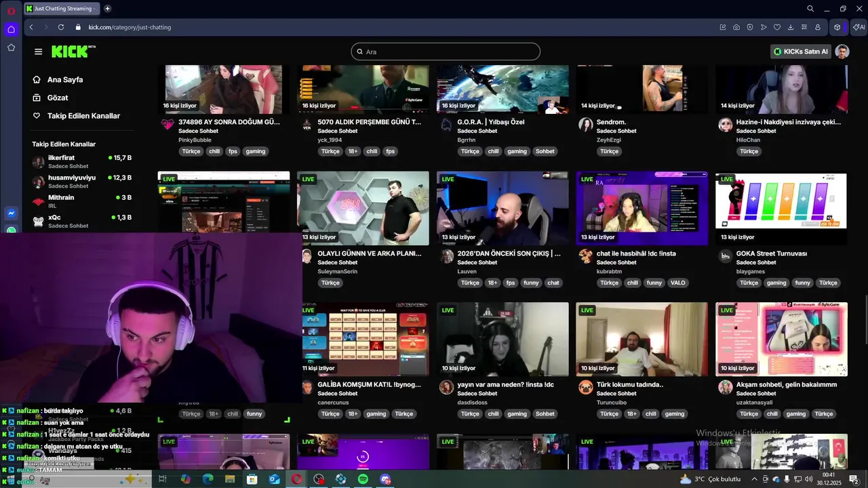
Task: Open Microsoft Edge from taskbar
Action: click(x=208, y=479)
